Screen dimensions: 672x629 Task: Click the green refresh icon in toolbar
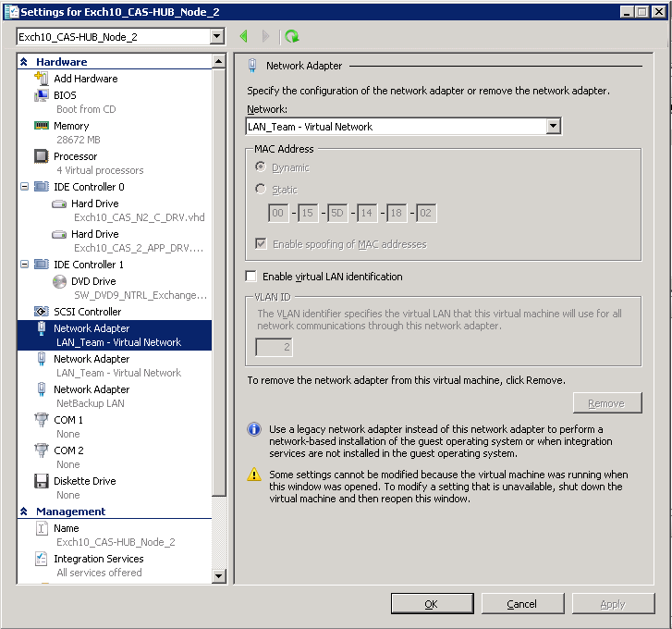coord(292,36)
